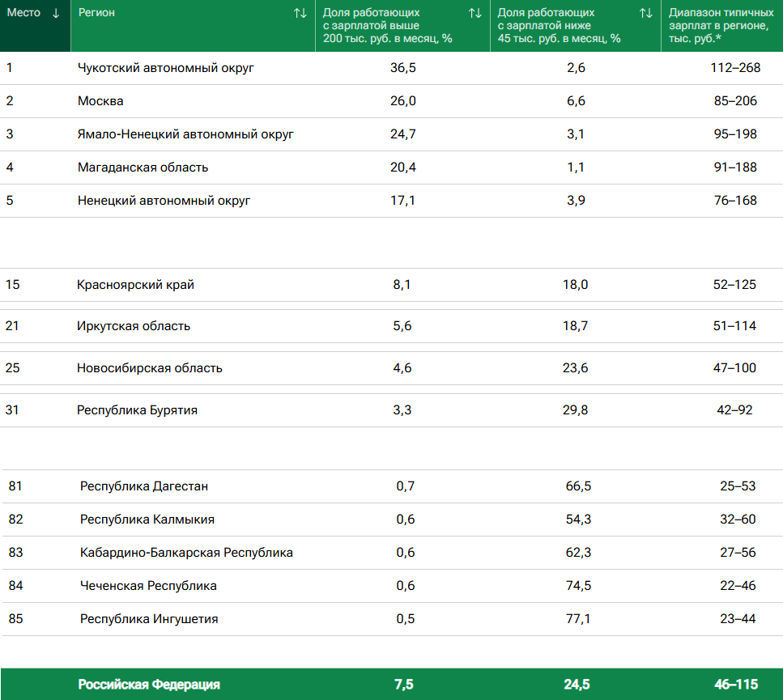Click the Российская Федерация summary row
This screenshot has height=700, width=783.
tap(149, 685)
